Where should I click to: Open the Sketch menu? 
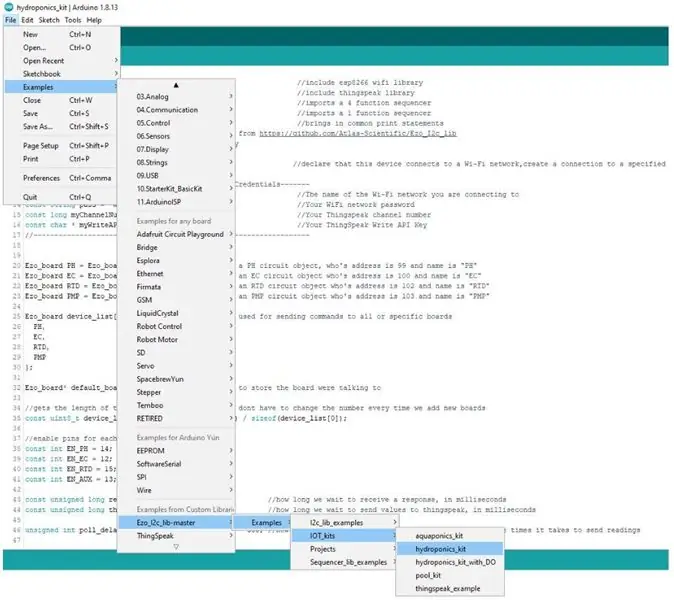click(49, 20)
